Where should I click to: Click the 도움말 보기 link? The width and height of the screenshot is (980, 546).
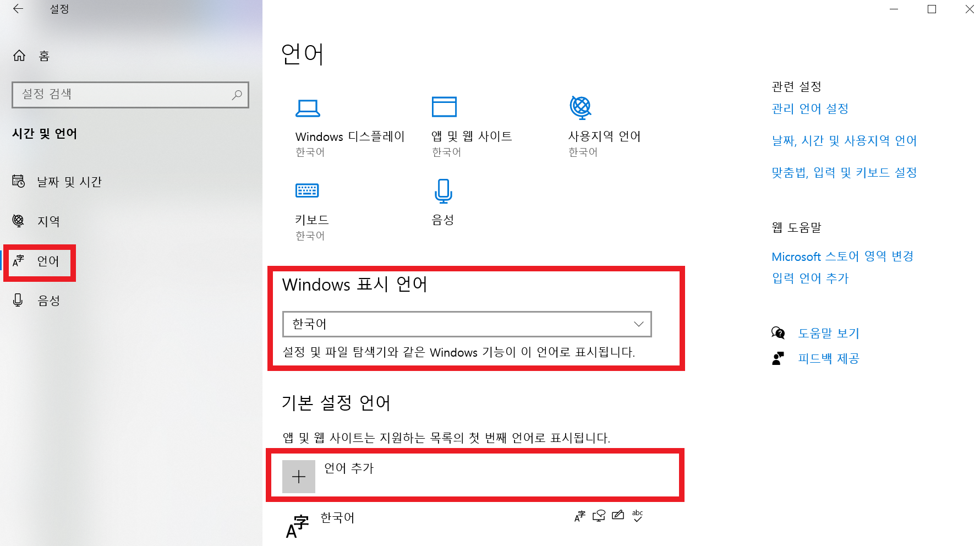click(829, 333)
